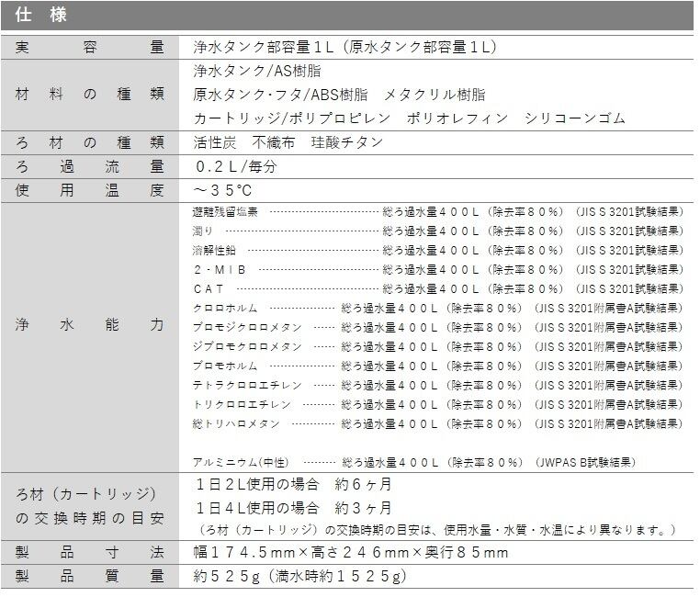Click the 材料の種類 row label

(x=90, y=95)
